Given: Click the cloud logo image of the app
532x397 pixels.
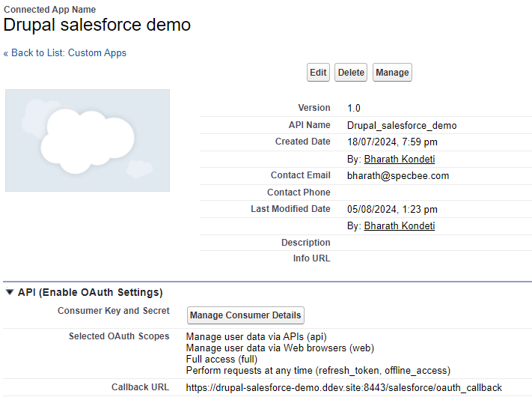Looking at the screenshot, I should (x=88, y=140).
